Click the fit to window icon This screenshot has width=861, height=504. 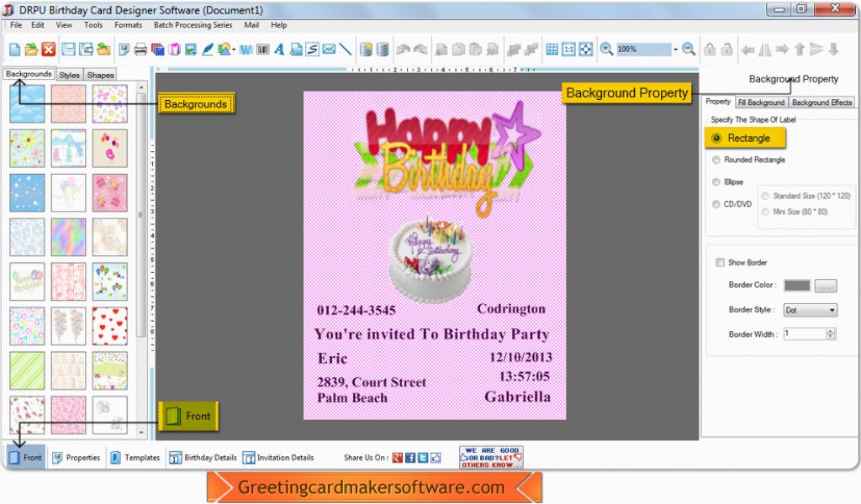[586, 50]
